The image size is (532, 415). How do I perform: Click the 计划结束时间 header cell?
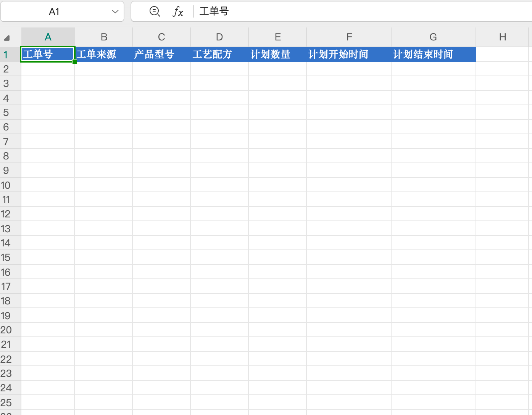tap(433, 55)
